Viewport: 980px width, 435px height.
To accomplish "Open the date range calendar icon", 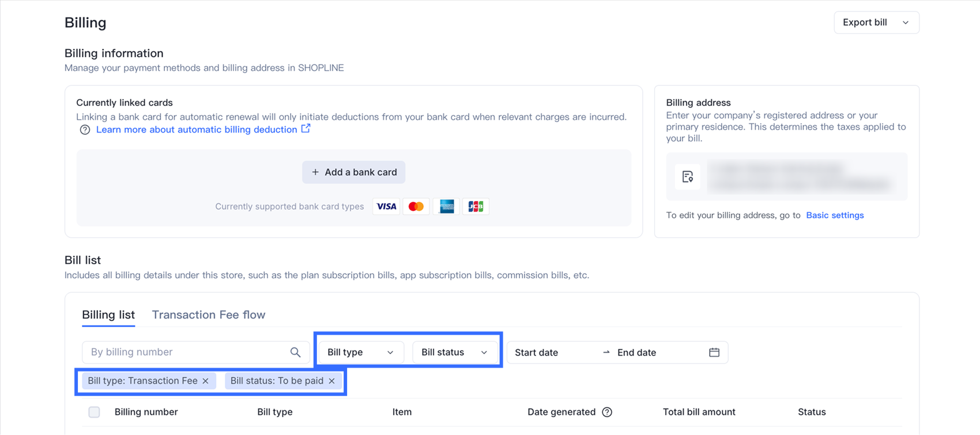I will 714,352.
